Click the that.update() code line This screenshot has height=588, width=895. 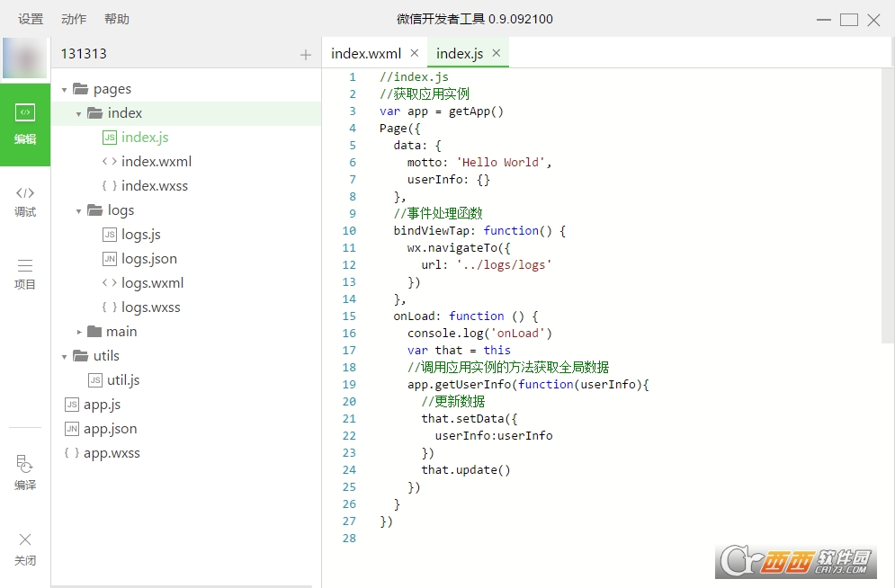click(466, 470)
